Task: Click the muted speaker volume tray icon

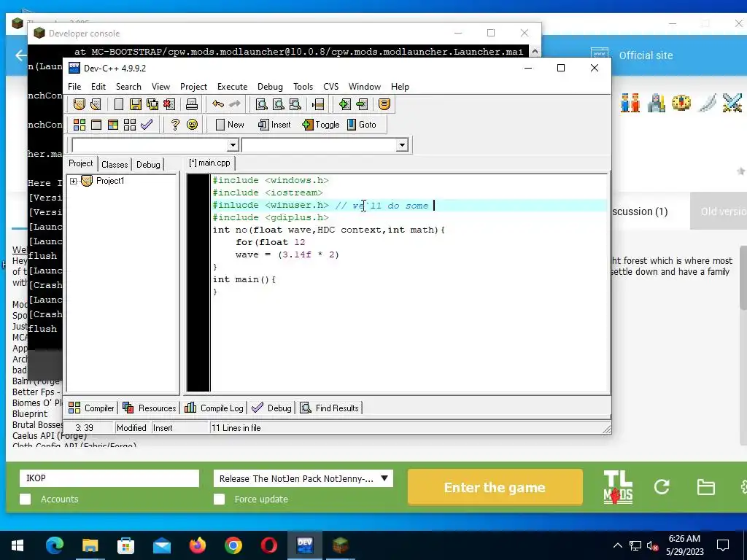Action: coord(652,545)
